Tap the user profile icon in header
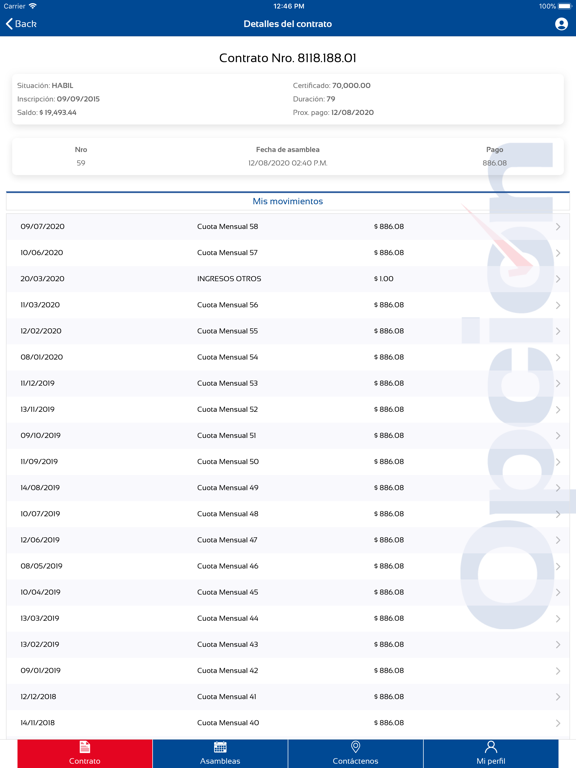The image size is (576, 768). pos(561,24)
